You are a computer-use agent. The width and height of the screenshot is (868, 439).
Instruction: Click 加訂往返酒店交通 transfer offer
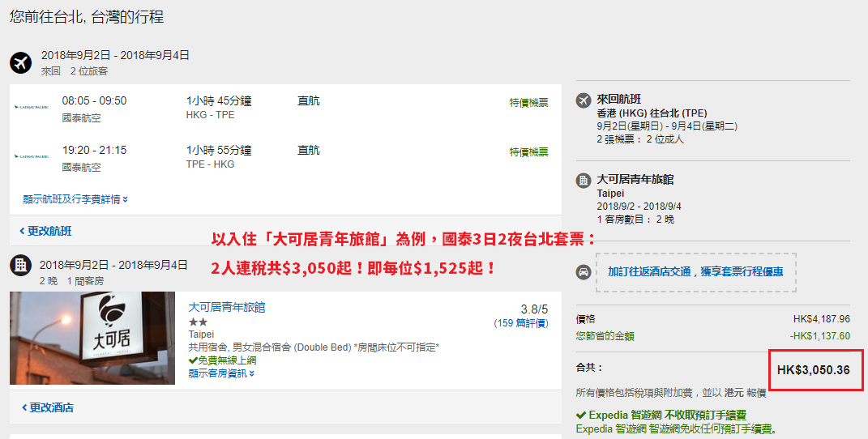tap(695, 271)
